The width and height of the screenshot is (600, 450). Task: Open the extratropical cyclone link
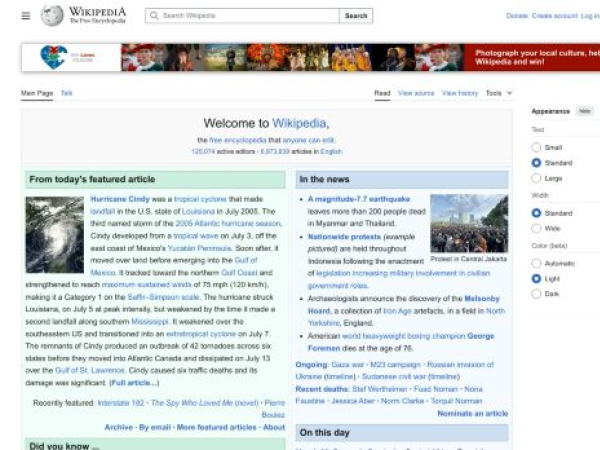201,334
